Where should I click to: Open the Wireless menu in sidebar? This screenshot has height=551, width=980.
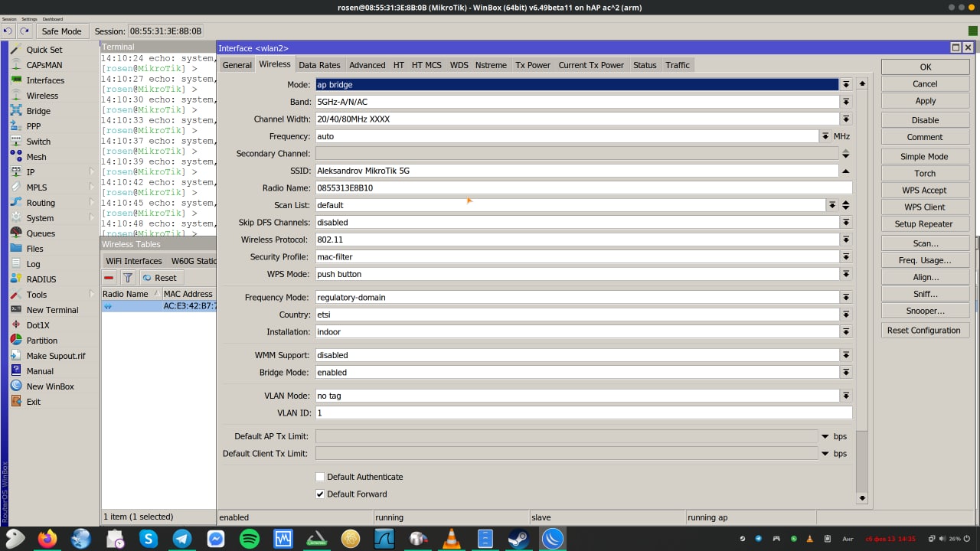42,96
